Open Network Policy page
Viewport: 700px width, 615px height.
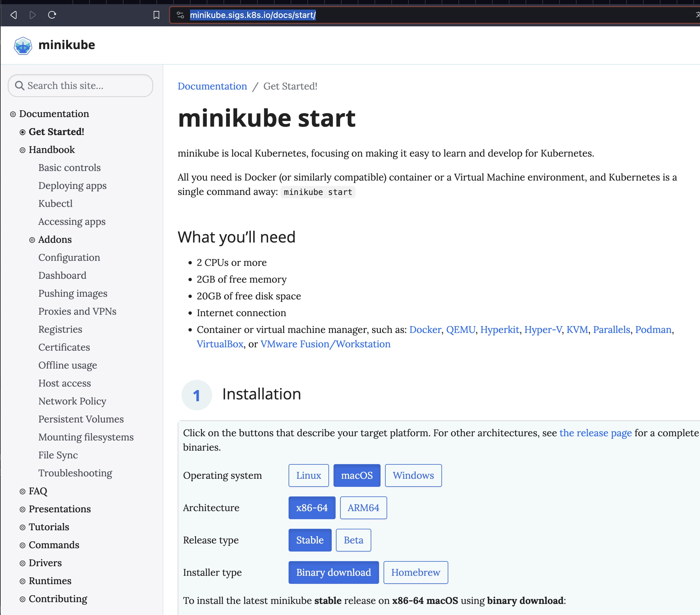click(72, 402)
